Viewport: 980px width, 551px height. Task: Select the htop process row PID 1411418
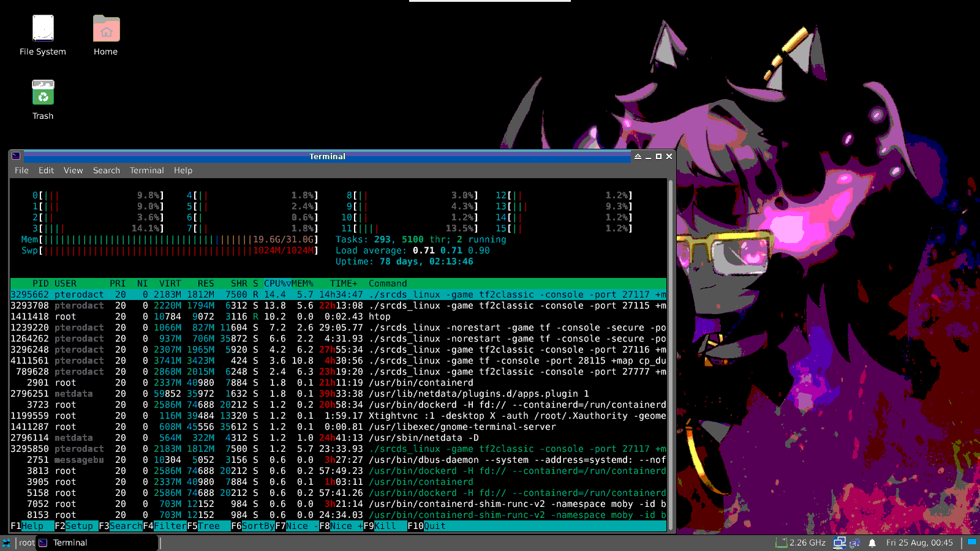(338, 317)
